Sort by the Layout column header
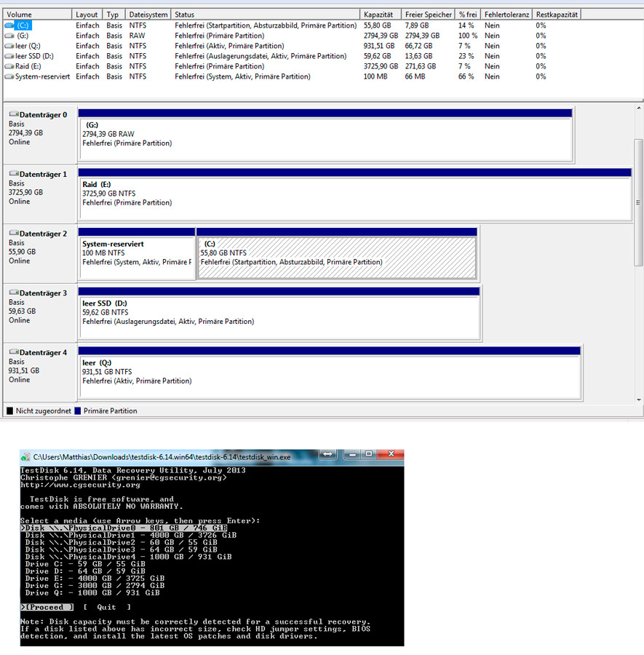This screenshot has height=655, width=644. (x=87, y=15)
